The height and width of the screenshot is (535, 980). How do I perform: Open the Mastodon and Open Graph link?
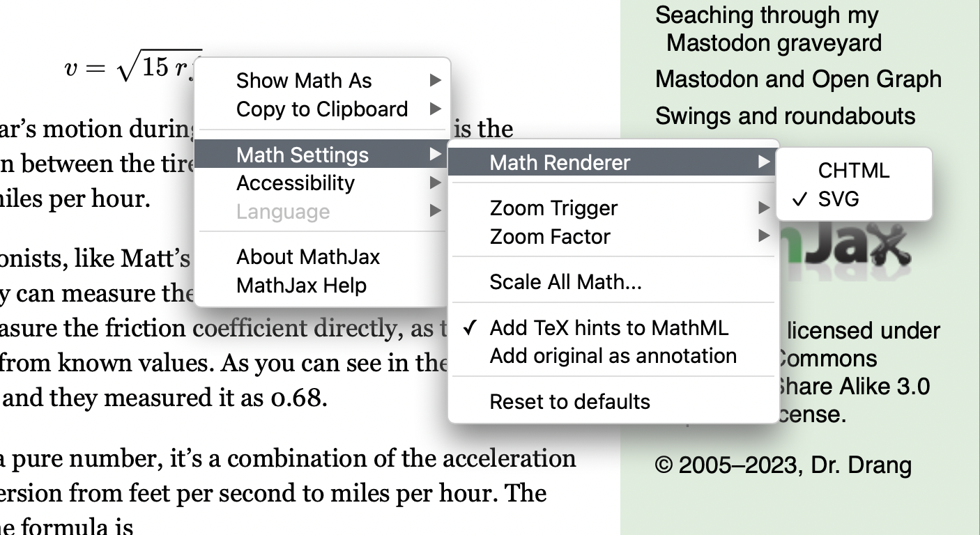pyautogui.click(x=798, y=79)
